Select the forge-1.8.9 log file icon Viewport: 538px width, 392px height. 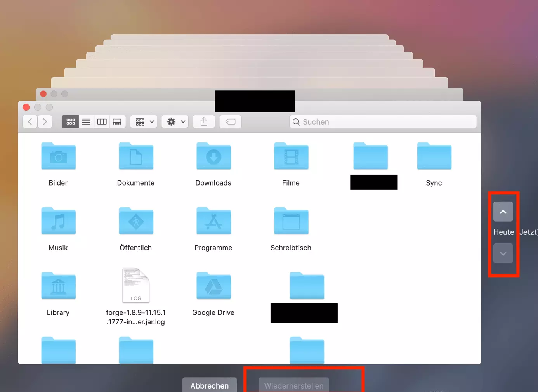coord(136,285)
